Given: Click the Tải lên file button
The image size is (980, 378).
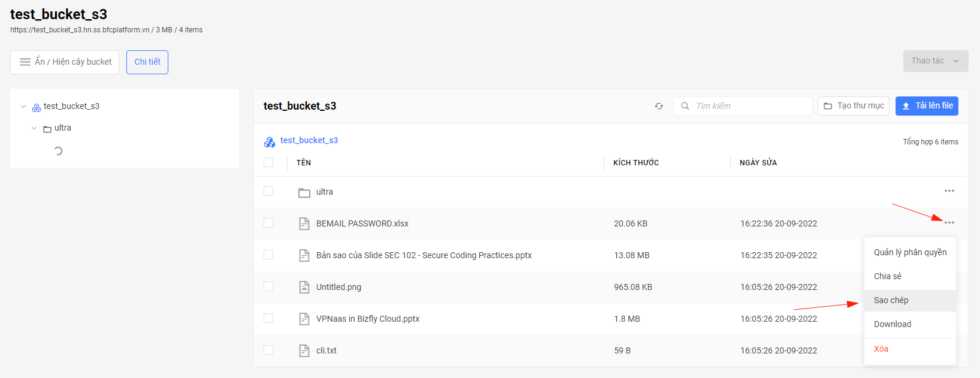Looking at the screenshot, I should click(927, 106).
